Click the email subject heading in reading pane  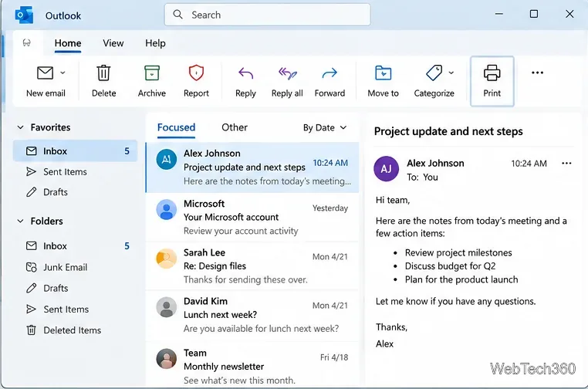448,131
